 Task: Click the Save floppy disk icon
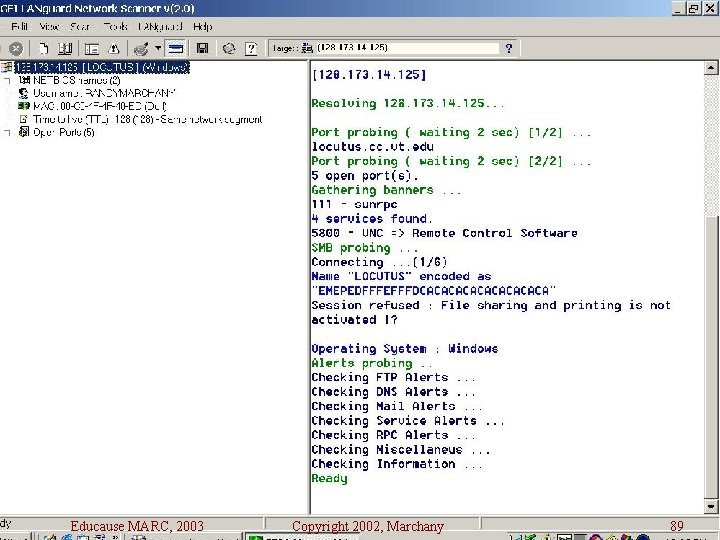202,48
